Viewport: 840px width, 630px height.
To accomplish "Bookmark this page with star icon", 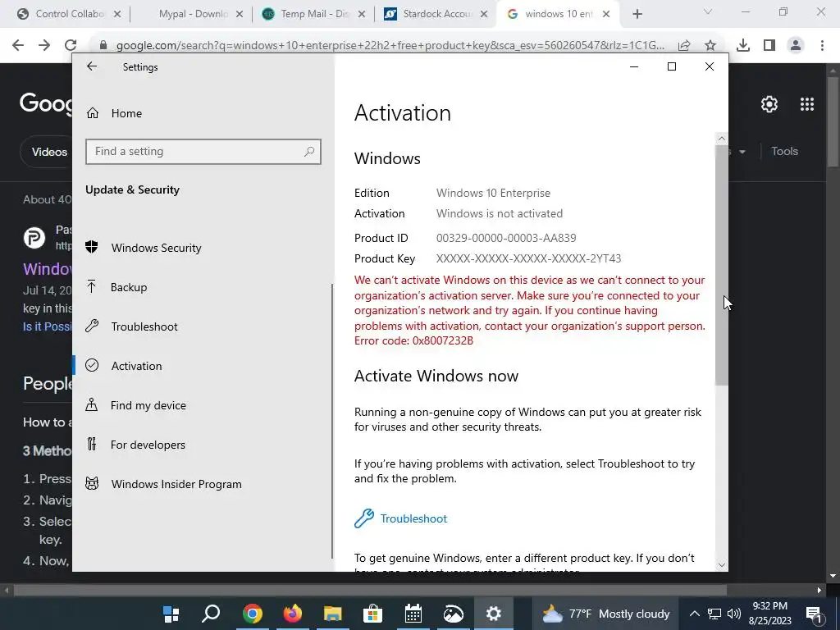I will (x=710, y=46).
